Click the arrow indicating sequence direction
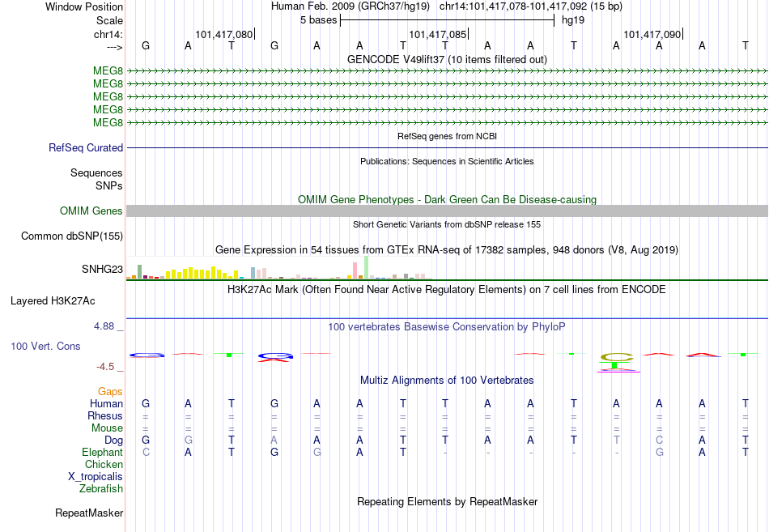The image size is (769, 532). [x=115, y=47]
